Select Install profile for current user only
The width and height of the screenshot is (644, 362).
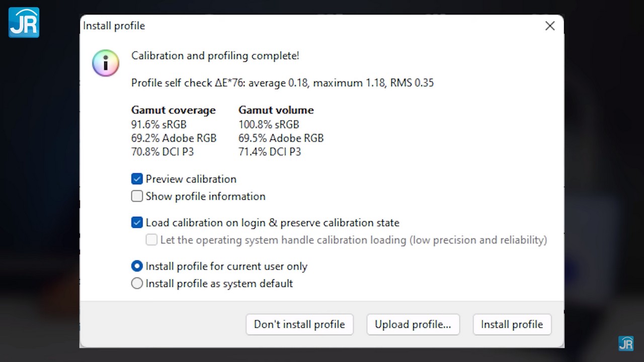point(137,266)
